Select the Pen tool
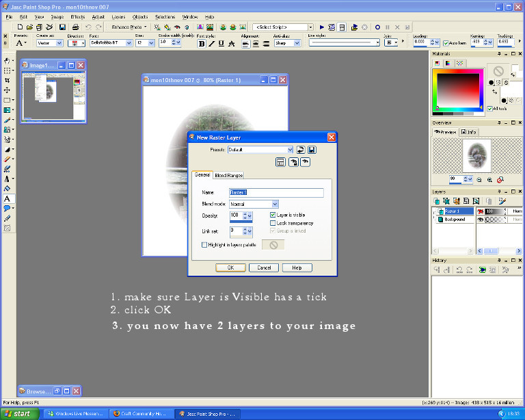Viewport: 525px width, 420px height. pos(7,218)
